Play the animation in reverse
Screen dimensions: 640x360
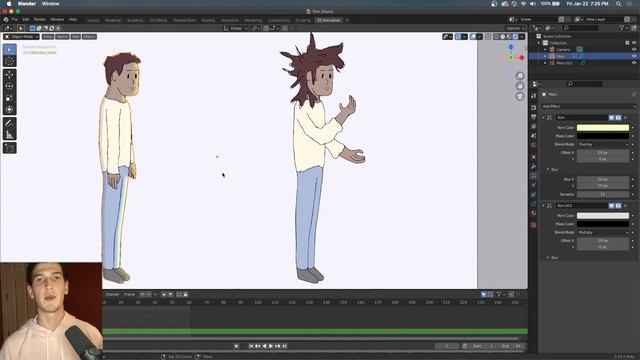tap(264, 346)
